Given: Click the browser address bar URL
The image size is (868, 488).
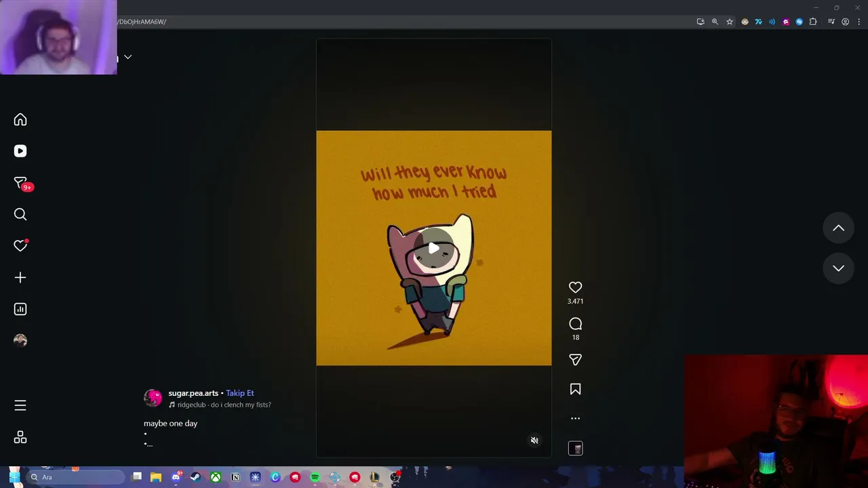Looking at the screenshot, I should pos(142,22).
